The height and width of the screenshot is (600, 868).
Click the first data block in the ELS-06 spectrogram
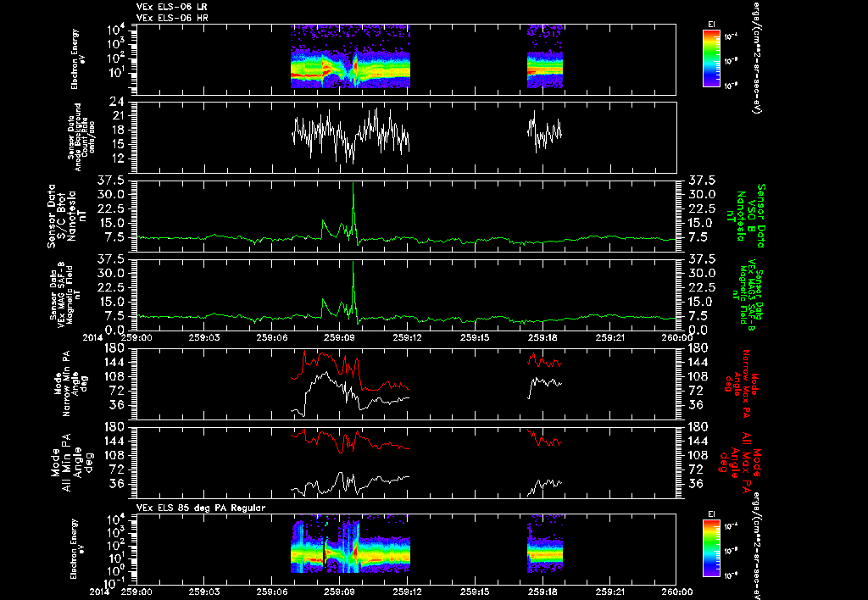(x=350, y=57)
